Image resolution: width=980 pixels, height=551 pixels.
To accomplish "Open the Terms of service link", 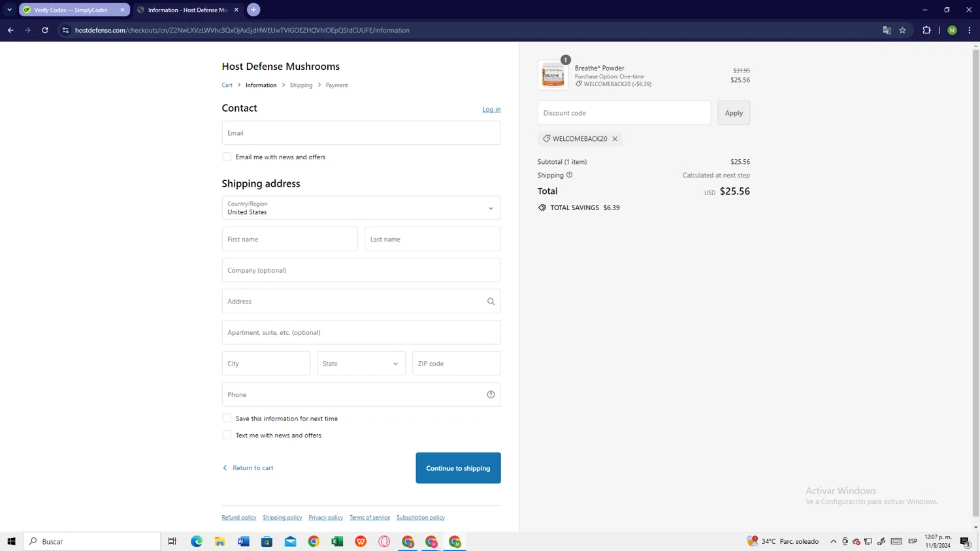I will coord(370,518).
